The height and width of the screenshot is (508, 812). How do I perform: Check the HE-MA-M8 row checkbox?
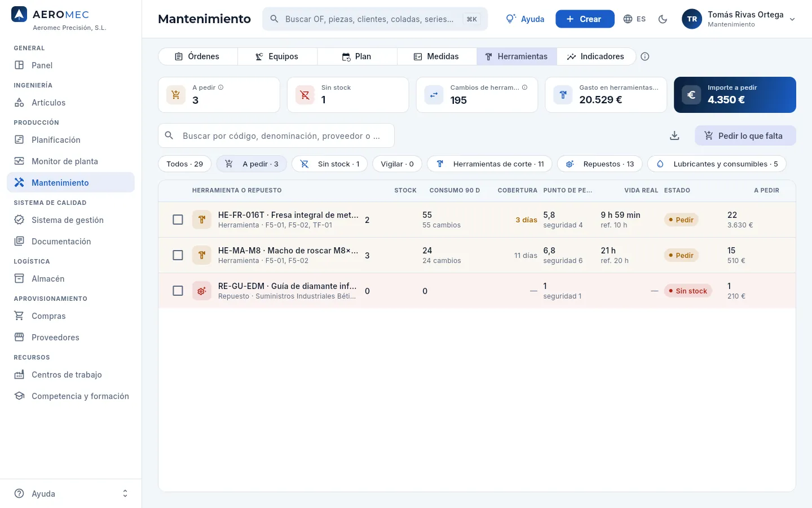[x=178, y=255]
